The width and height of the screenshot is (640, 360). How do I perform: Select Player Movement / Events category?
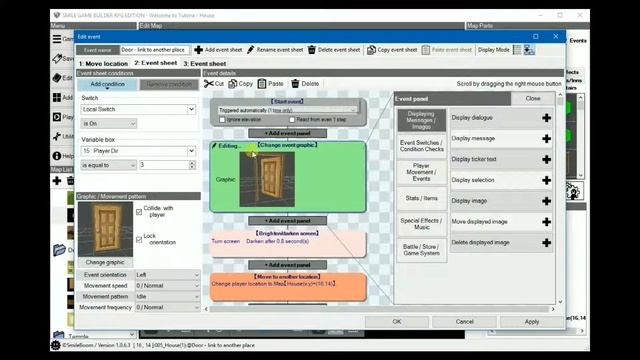(422, 172)
